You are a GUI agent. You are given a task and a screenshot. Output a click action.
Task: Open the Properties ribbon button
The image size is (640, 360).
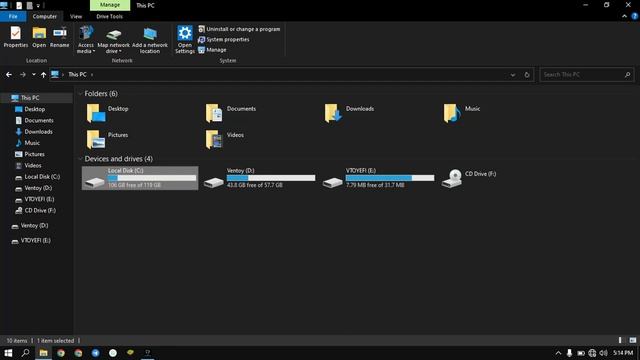tap(16, 37)
